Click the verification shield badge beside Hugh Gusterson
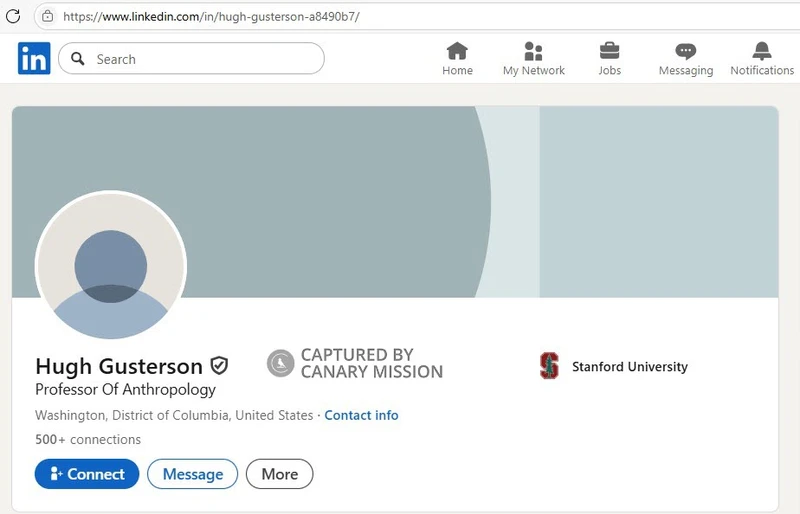 [x=219, y=366]
